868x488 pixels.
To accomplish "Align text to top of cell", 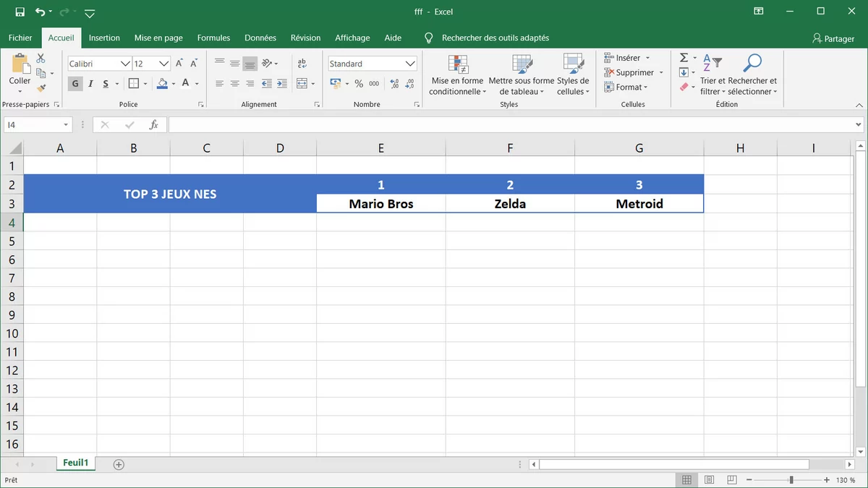I will coord(220,64).
